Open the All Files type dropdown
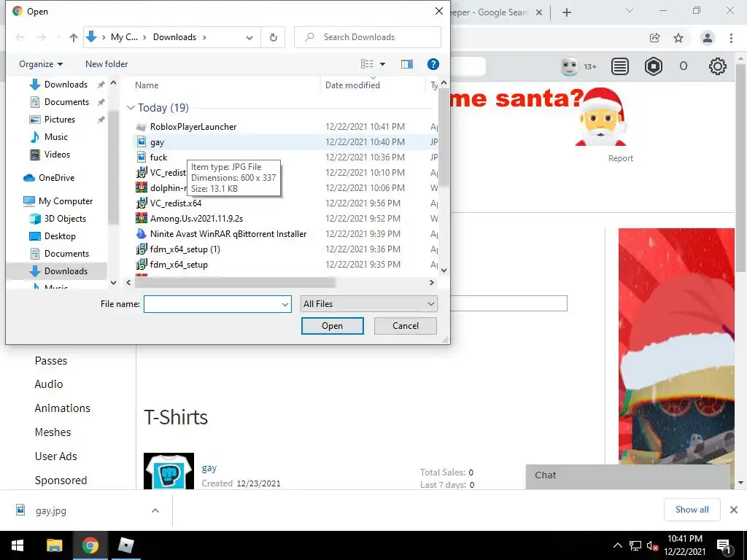This screenshot has width=747, height=560. tap(368, 304)
